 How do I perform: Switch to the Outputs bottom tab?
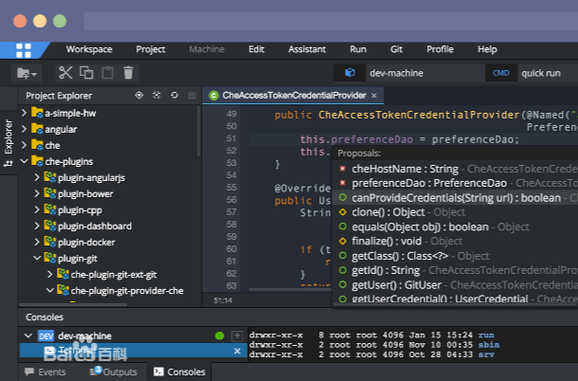tap(114, 372)
